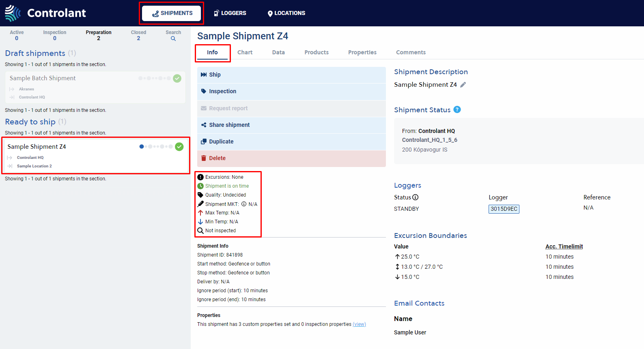Click the Search magnifier icon
Viewport: 644px width, 349px height.
(173, 39)
